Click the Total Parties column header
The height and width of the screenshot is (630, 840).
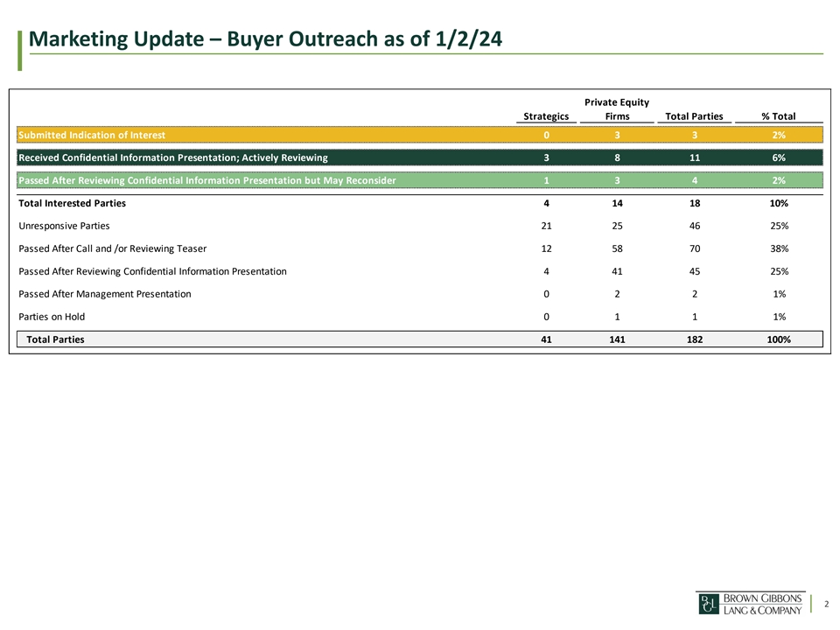pyautogui.click(x=694, y=116)
